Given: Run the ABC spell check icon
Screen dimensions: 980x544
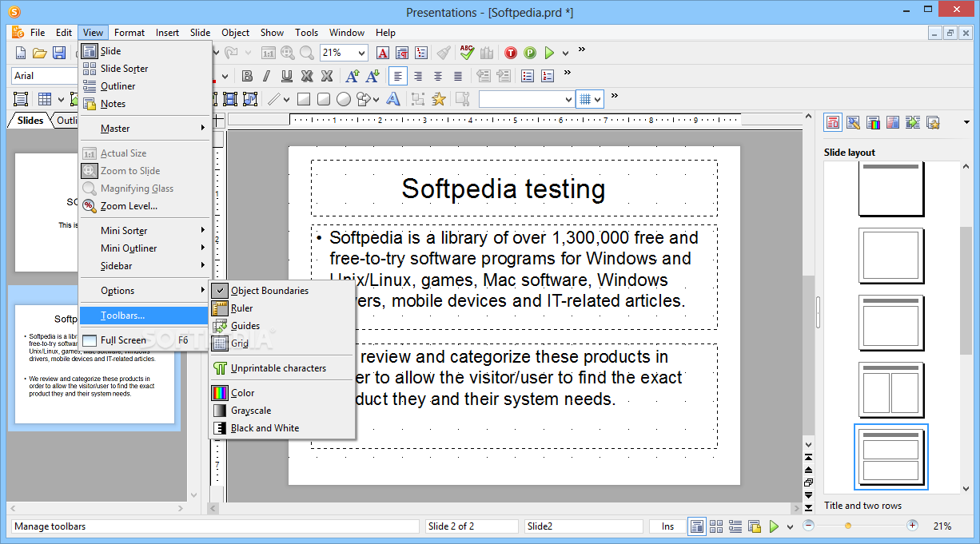Looking at the screenshot, I should tap(467, 53).
